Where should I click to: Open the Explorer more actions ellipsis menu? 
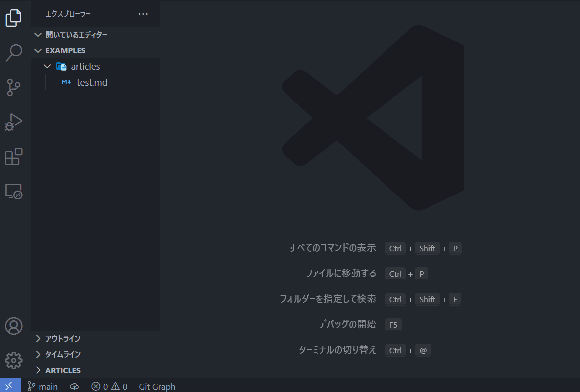[x=143, y=14]
